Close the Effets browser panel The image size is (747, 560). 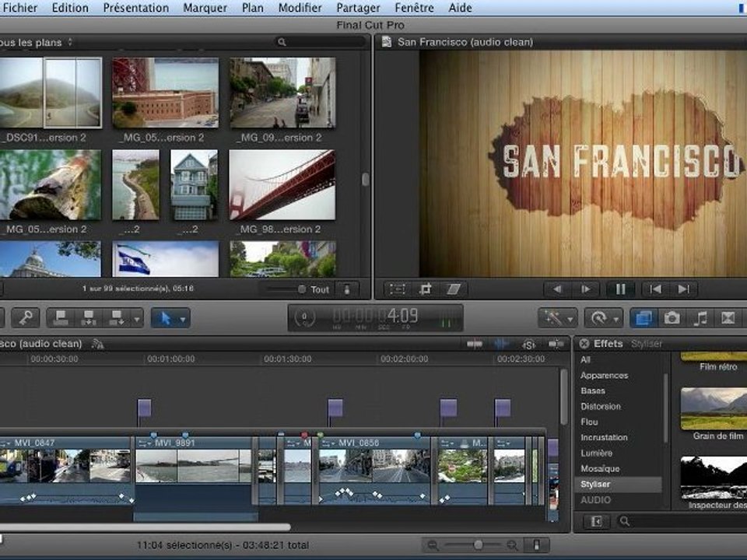(584, 343)
